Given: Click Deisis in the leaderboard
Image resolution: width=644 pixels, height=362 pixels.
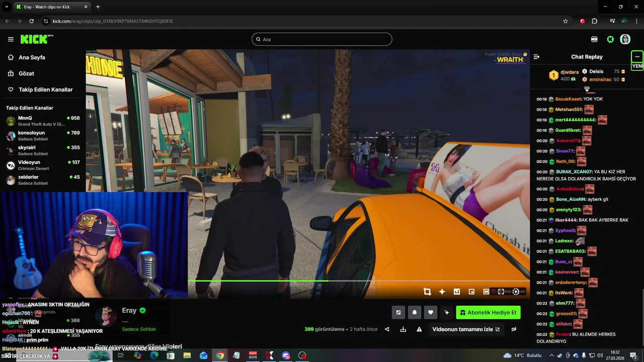Looking at the screenshot, I should 596,71.
